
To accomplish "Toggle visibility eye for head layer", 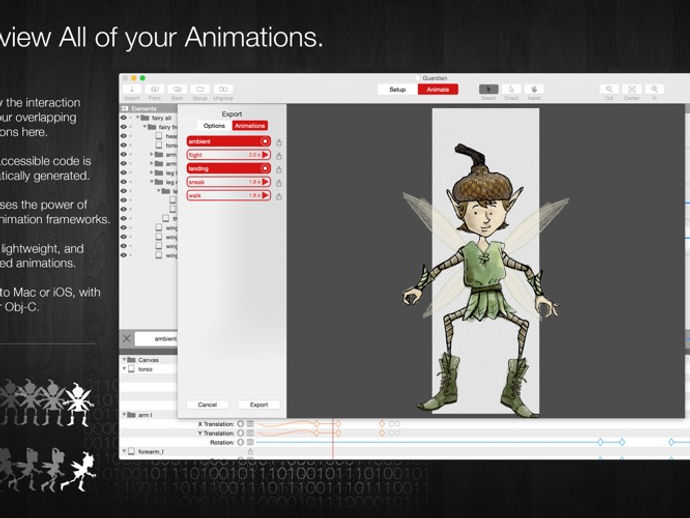I will pyautogui.click(x=124, y=136).
